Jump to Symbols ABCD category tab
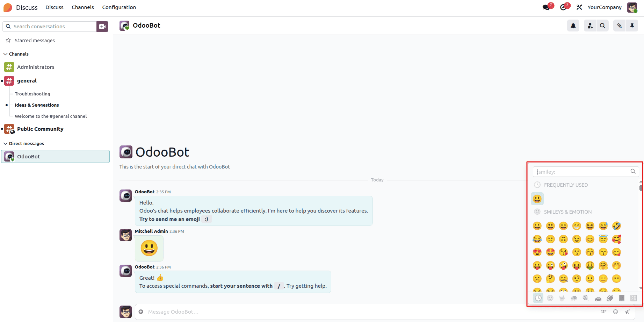This screenshot has width=644, height=322. tap(634, 298)
